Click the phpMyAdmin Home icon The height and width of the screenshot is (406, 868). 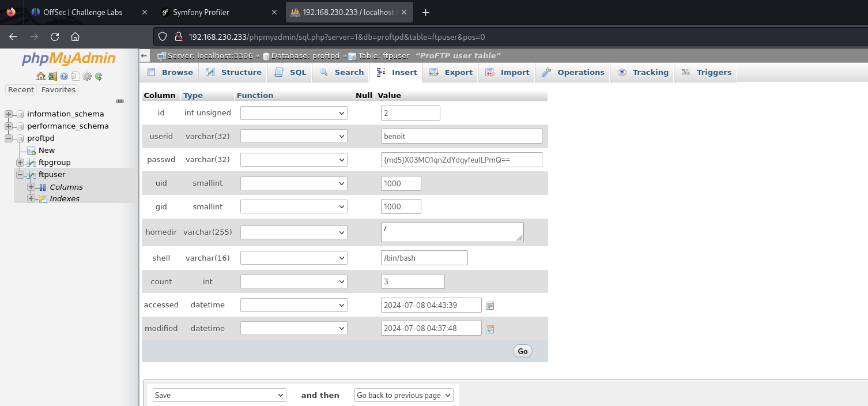tap(40, 76)
